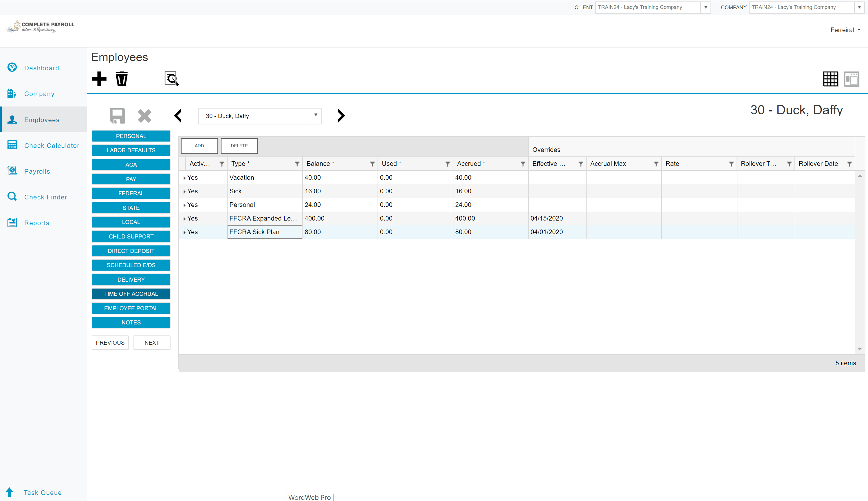868x501 pixels.
Task: Expand the Ferreiral user menu
Action: pos(846,30)
